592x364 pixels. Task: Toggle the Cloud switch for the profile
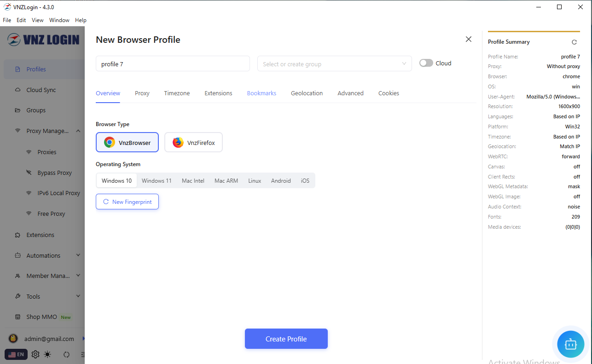coord(426,63)
